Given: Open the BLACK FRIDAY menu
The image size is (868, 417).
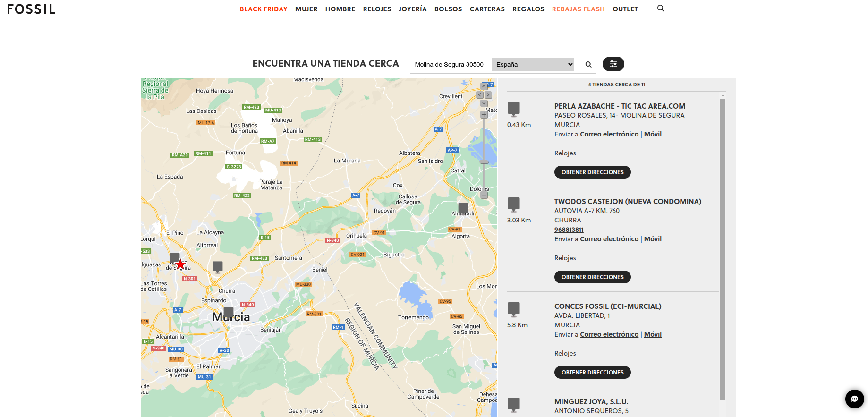Looking at the screenshot, I should 264,9.
